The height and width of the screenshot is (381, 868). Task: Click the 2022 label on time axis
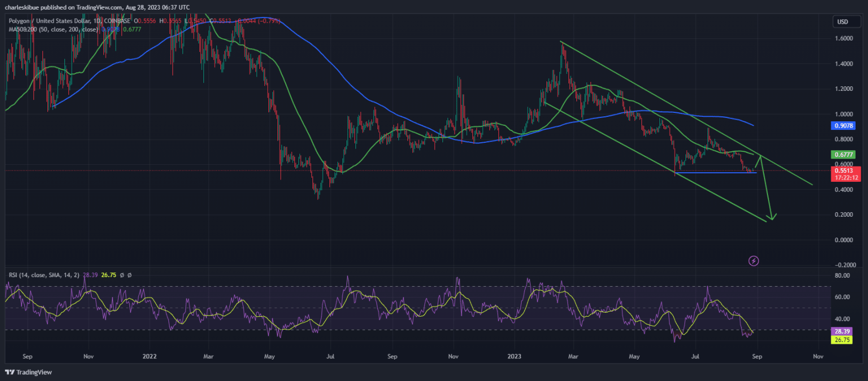(x=150, y=357)
